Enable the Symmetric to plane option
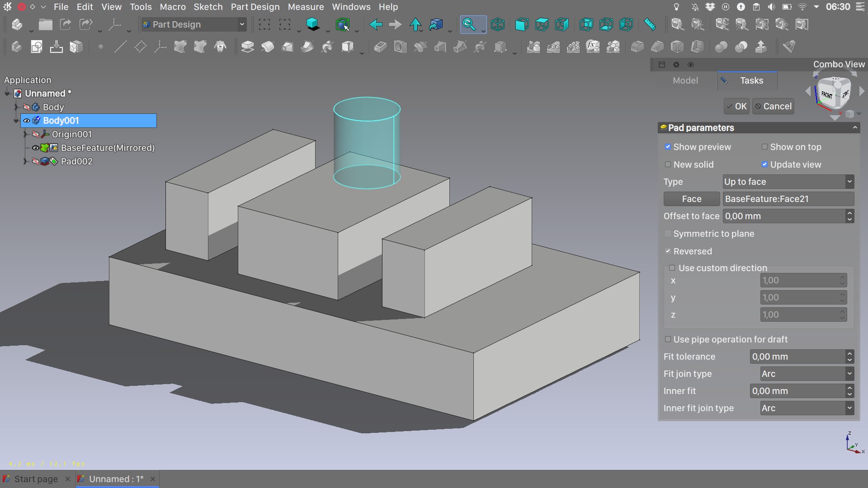Image resolution: width=868 pixels, height=488 pixels. [668, 234]
